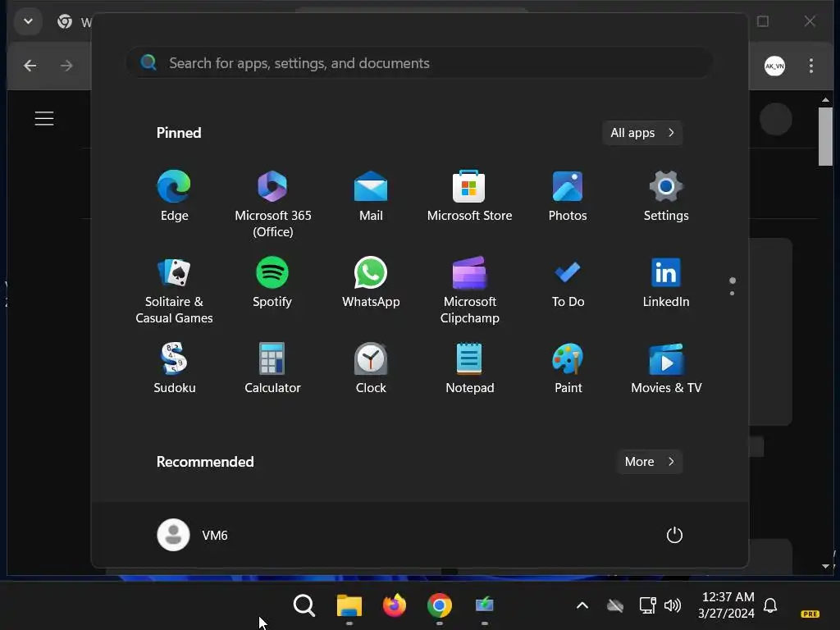Open the Mail app
The width and height of the screenshot is (840, 630).
point(371,195)
